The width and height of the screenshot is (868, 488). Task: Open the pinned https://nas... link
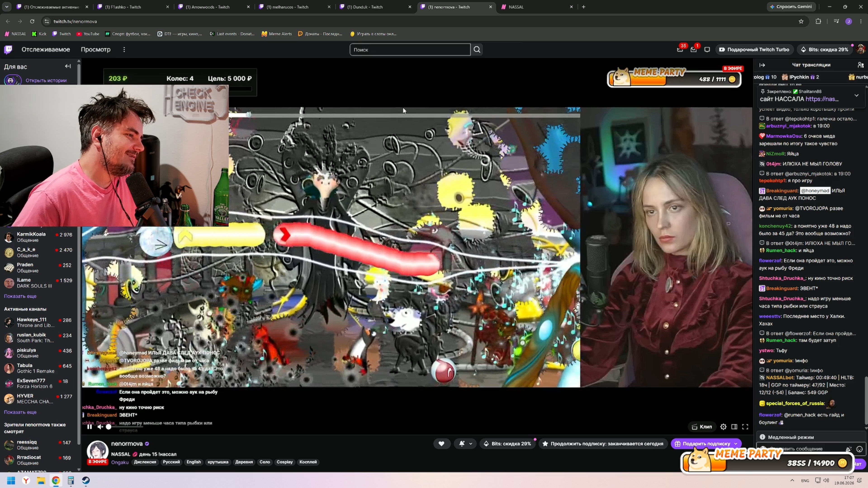(x=822, y=99)
